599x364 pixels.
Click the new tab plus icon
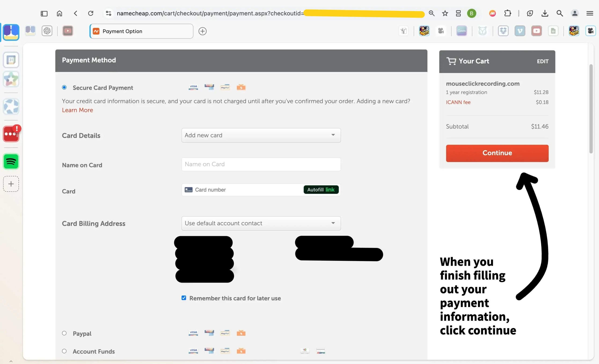click(202, 31)
